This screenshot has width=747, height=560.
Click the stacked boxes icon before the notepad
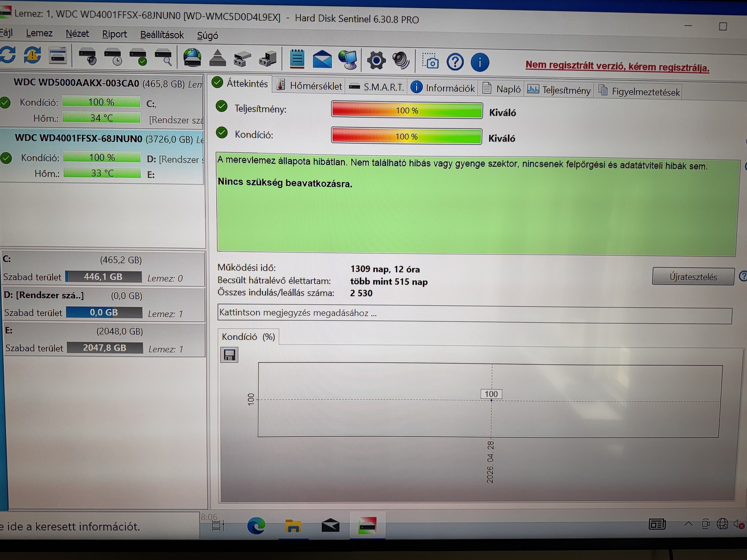click(268, 59)
